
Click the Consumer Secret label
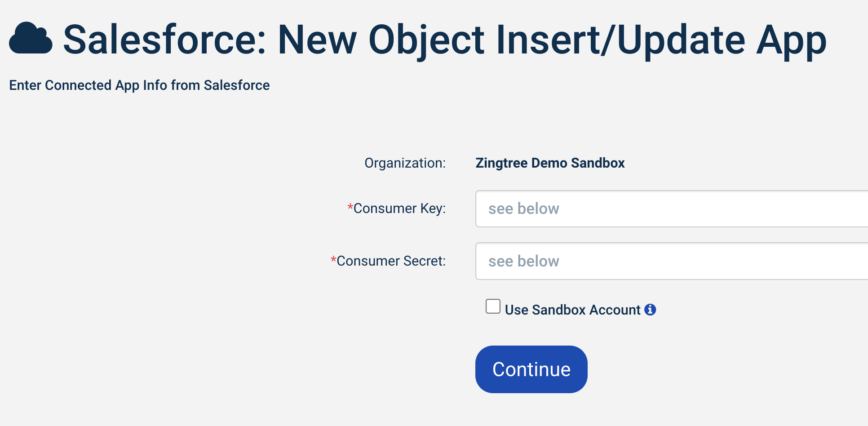(392, 261)
